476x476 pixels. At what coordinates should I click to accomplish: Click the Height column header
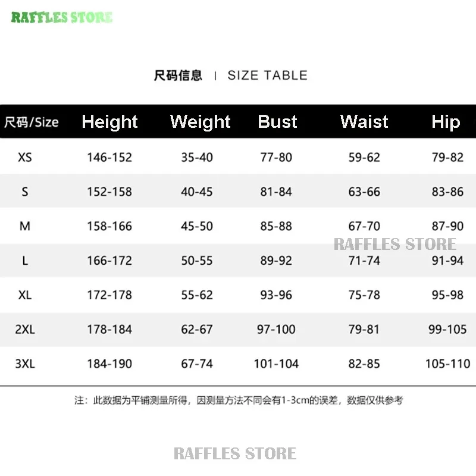[109, 122]
